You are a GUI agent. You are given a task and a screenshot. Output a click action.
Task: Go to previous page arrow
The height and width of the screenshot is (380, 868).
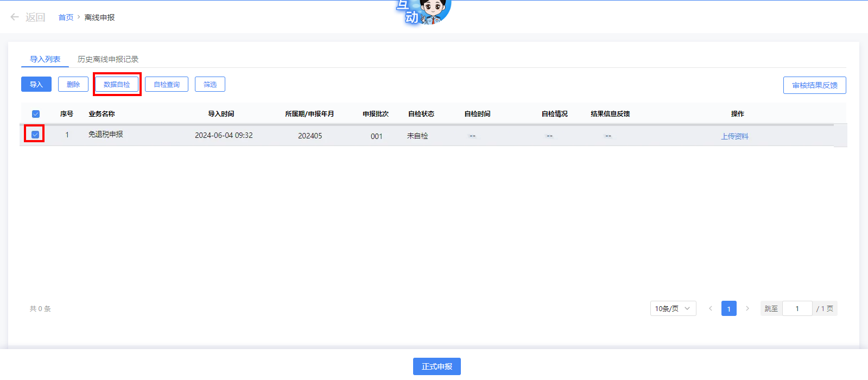710,308
